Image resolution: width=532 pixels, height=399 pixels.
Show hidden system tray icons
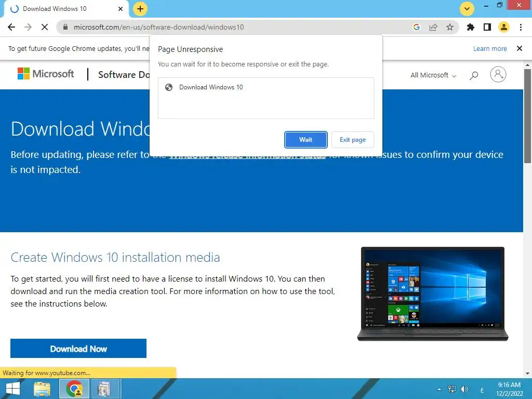point(440,390)
